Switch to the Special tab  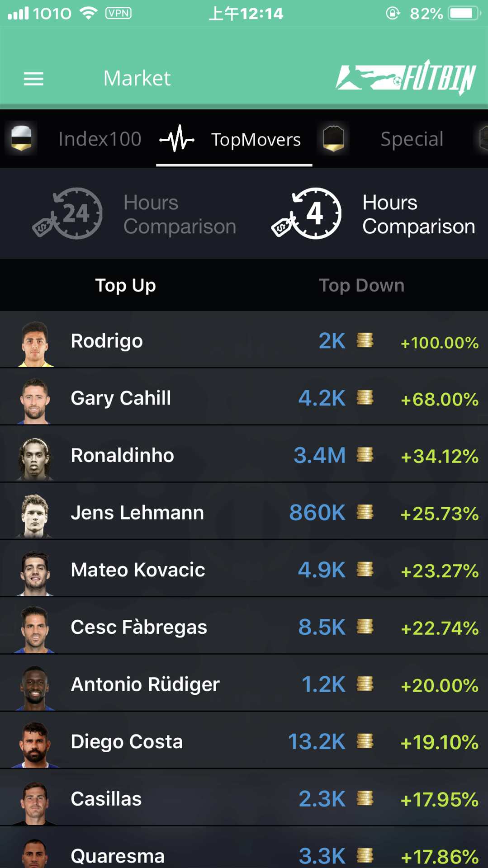pos(412,139)
